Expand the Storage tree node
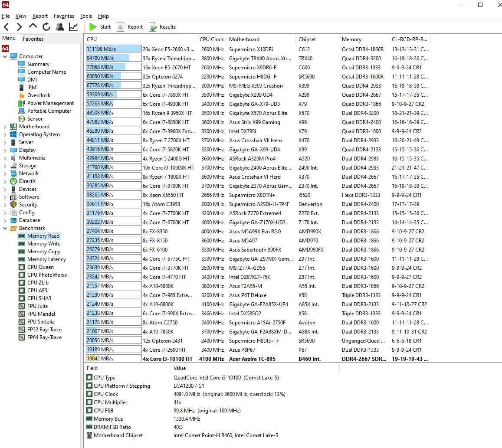Image resolution: width=502 pixels, height=448 pixels. click(5, 166)
